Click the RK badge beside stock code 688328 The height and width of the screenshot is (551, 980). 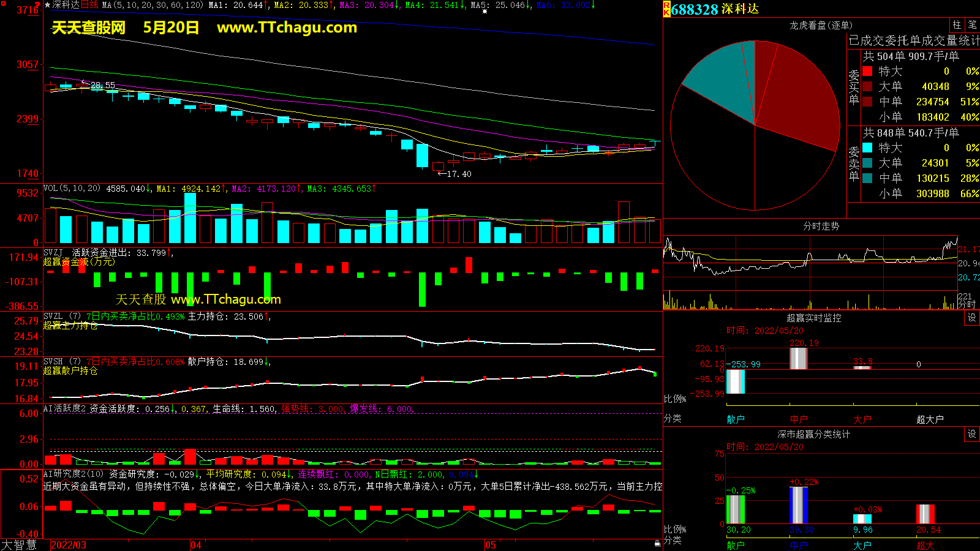click(x=666, y=9)
